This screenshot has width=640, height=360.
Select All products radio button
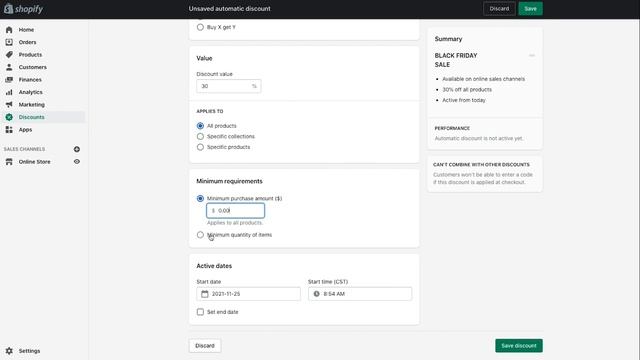click(200, 126)
